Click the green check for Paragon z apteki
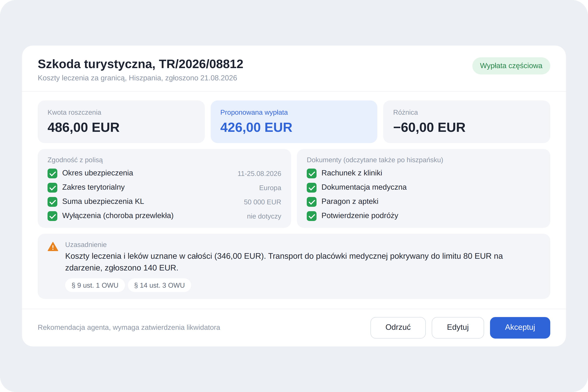The height and width of the screenshot is (392, 588). 312,202
